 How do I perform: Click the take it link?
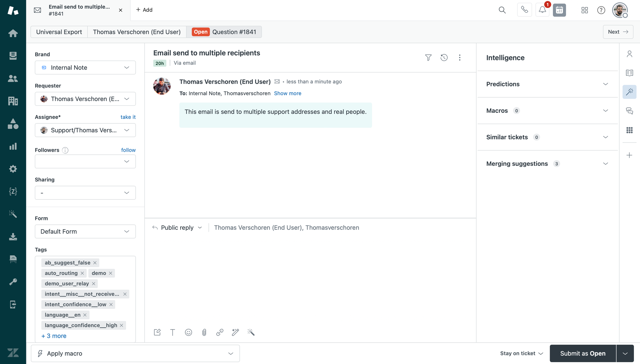[128, 117]
